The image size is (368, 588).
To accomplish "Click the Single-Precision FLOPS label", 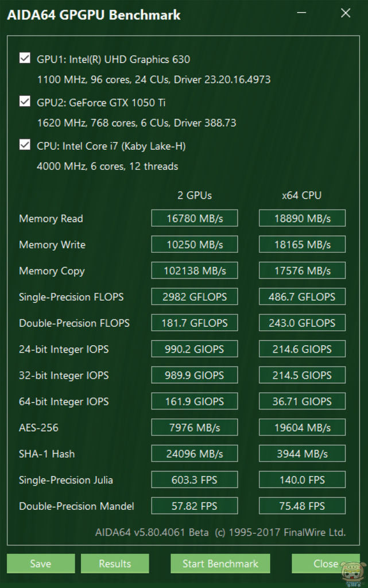I will (x=71, y=297).
